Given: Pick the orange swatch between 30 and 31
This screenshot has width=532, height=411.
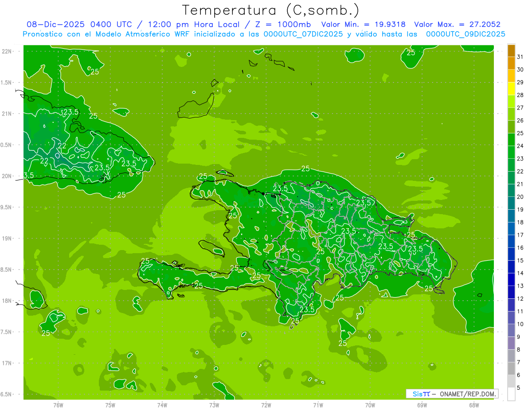Looking at the screenshot, I should tap(511, 63).
